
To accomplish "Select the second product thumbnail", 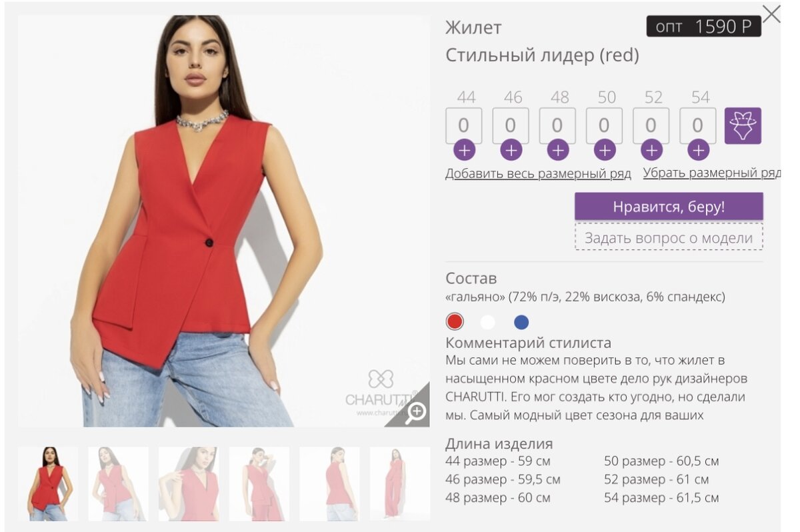I will coord(118,483).
